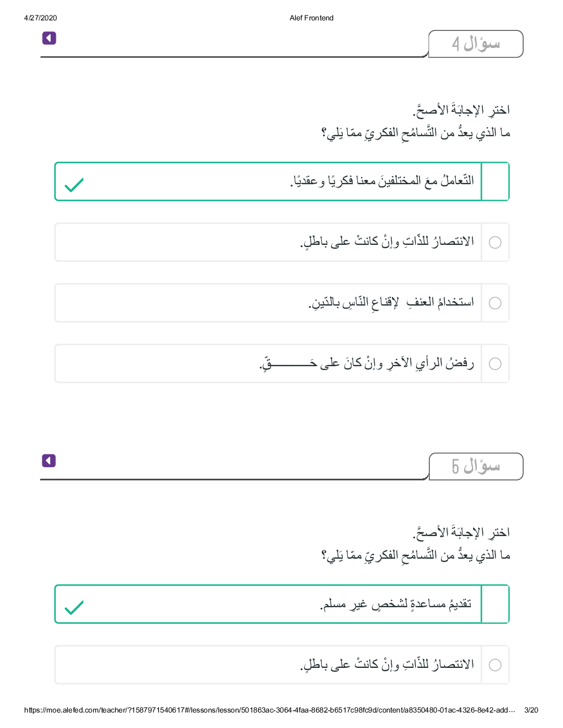The height and width of the screenshot is (728, 563).
Task: Click the "Alef Frontend" page title
Action: 311,18
